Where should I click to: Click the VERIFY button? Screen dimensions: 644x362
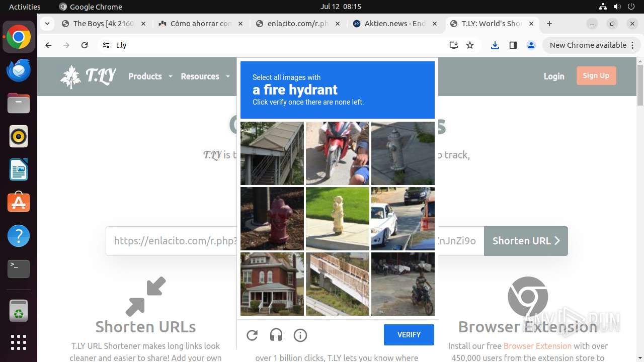point(409,335)
